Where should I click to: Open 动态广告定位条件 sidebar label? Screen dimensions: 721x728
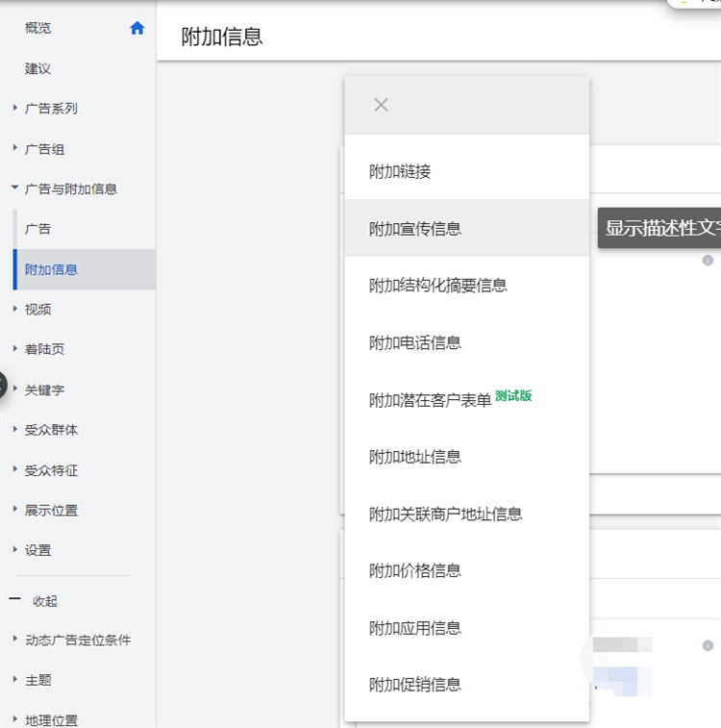[78, 640]
